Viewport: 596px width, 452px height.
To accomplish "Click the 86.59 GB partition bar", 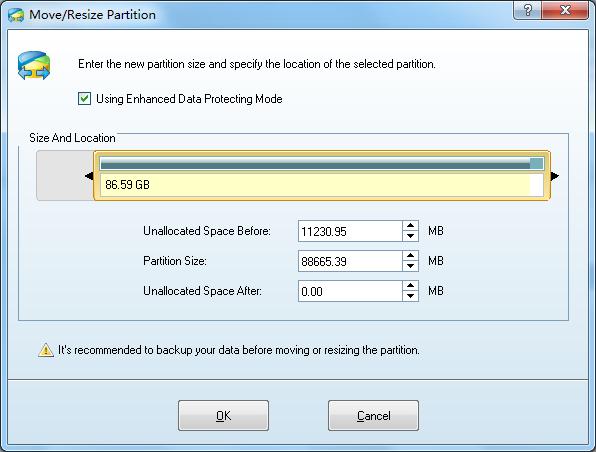I will (322, 176).
